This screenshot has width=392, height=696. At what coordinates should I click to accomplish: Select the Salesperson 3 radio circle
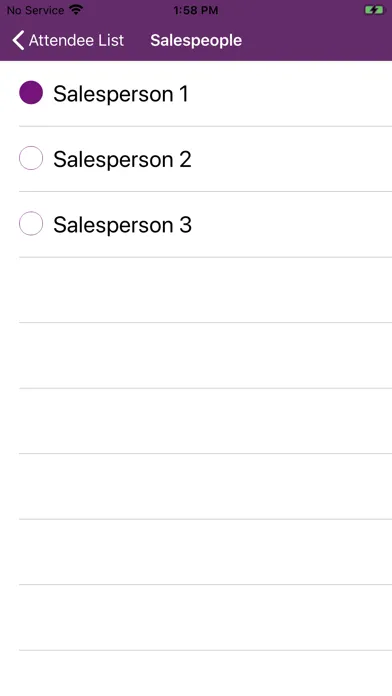tap(31, 223)
